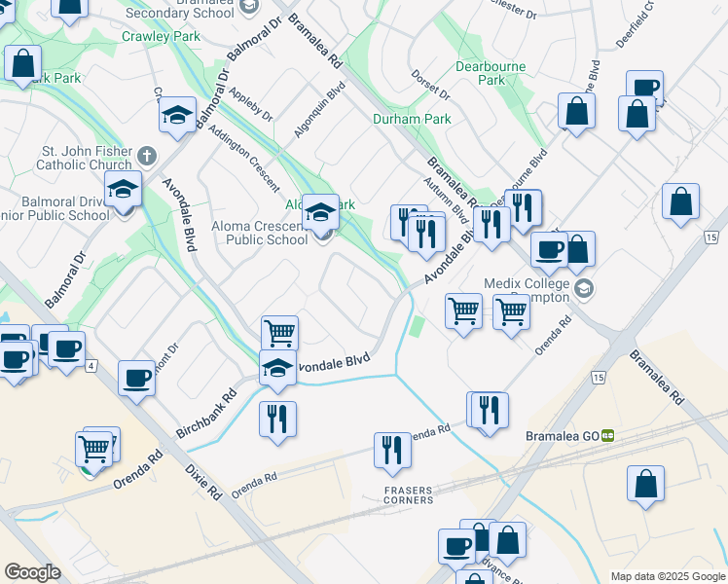The height and width of the screenshot is (584, 728).
Task: Click the 'Dorset Dr' street label
Action: click(x=430, y=85)
